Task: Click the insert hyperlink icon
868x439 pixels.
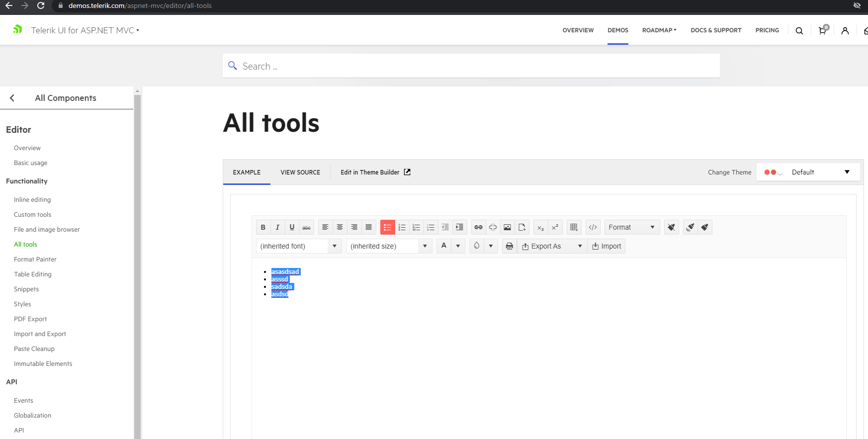Action: point(478,227)
